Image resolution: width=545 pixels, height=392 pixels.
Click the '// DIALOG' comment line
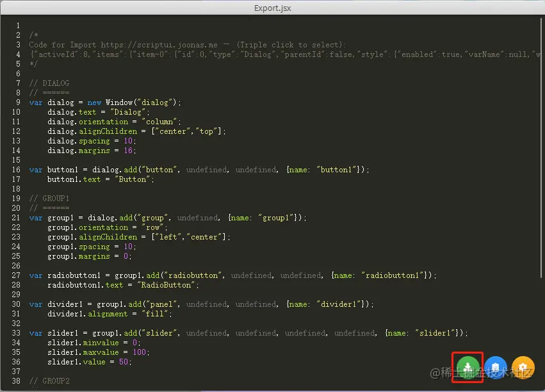[x=49, y=83]
